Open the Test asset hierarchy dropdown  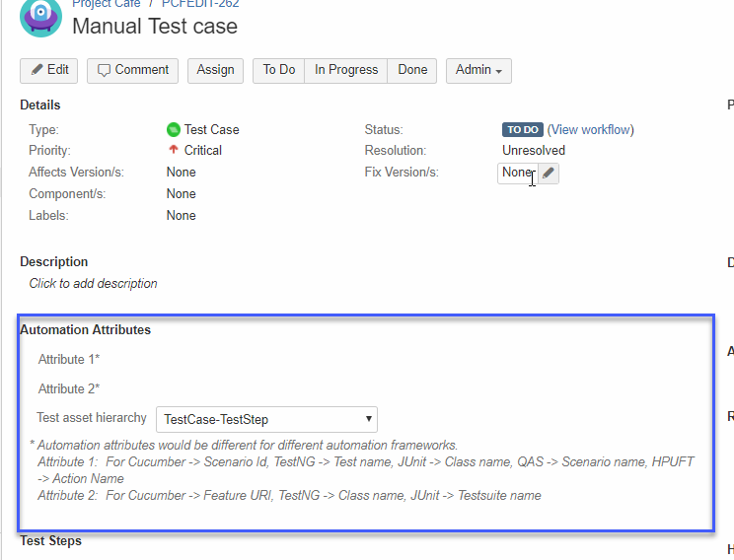pos(266,419)
